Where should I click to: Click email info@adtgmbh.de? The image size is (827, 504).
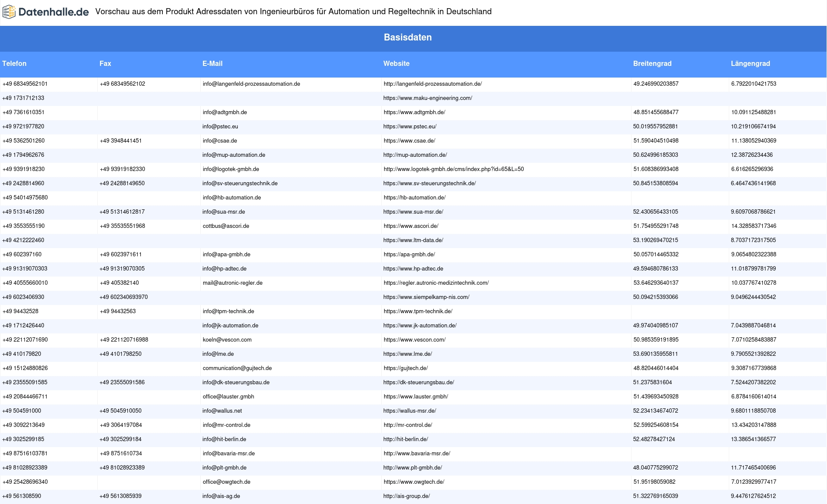coord(225,112)
